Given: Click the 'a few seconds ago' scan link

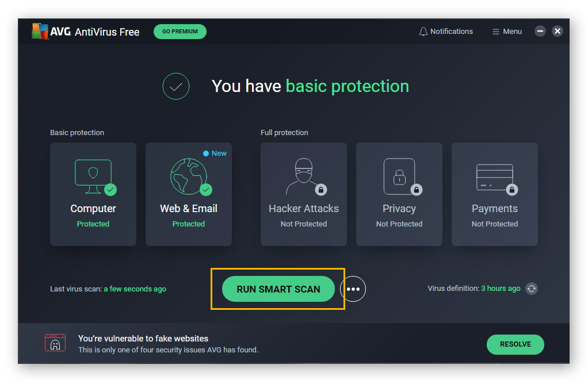Looking at the screenshot, I should (135, 289).
